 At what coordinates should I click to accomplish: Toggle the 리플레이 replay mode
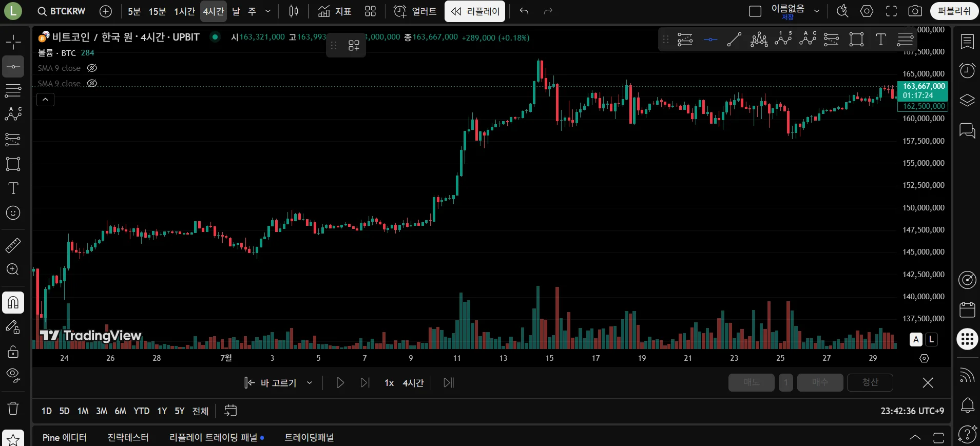(475, 11)
